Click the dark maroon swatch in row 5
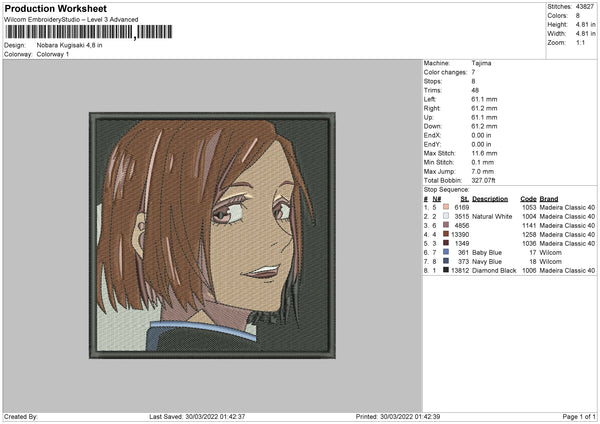600x424 pixels. tap(446, 243)
